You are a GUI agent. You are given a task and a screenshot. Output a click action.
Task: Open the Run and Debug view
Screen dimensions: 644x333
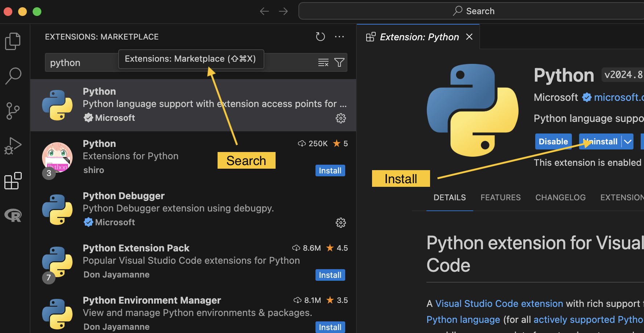coord(13,146)
